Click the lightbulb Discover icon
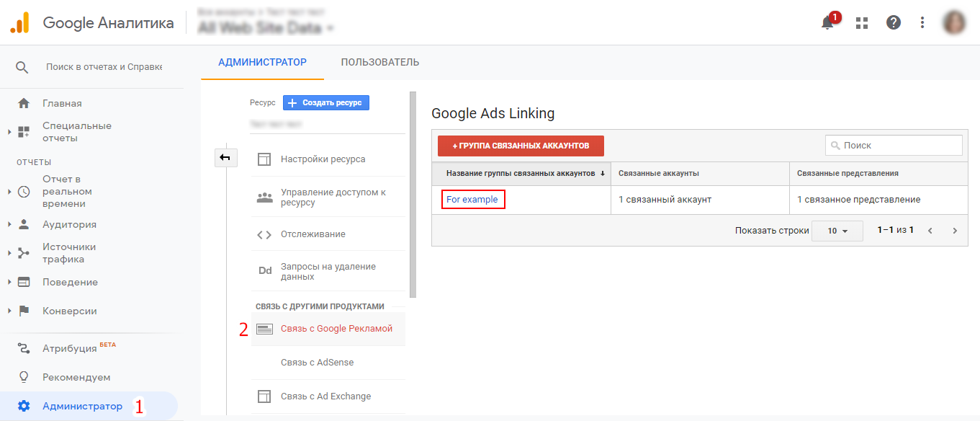 (x=24, y=377)
